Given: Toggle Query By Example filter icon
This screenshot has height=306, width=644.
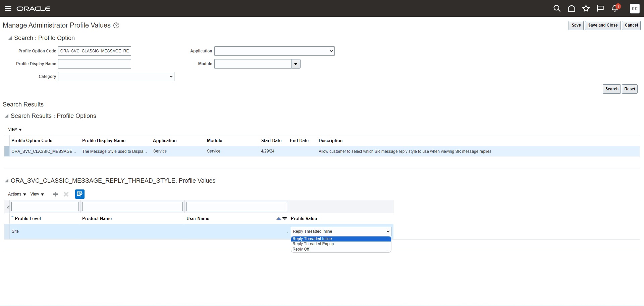Looking at the screenshot, I should pyautogui.click(x=80, y=194).
